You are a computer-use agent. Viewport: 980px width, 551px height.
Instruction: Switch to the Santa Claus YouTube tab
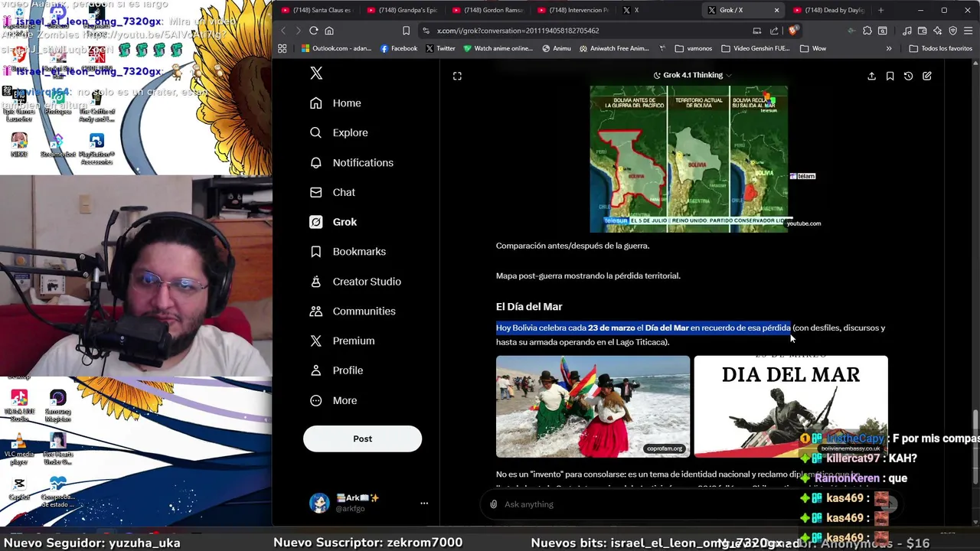pyautogui.click(x=315, y=10)
